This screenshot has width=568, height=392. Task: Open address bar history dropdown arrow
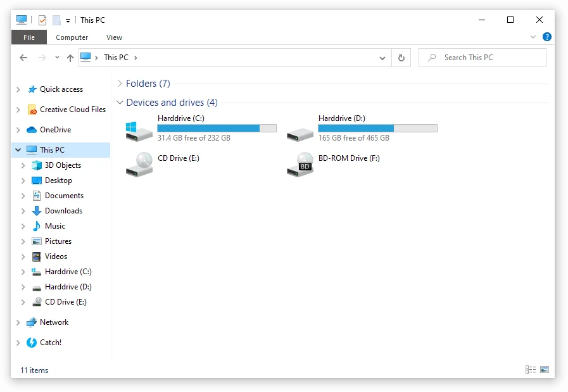point(382,58)
